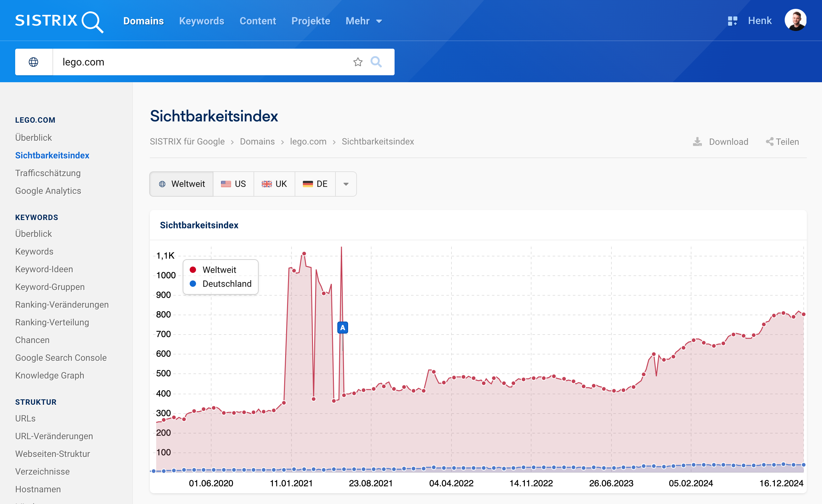Screen dimensions: 822x504
Task: Click the globe country selector icon
Action: click(x=34, y=62)
